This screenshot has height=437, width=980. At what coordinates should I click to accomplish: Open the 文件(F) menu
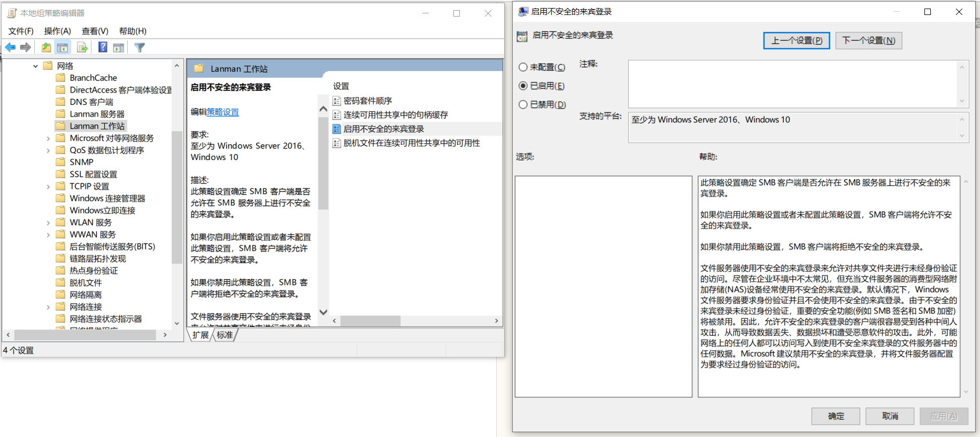pos(21,31)
